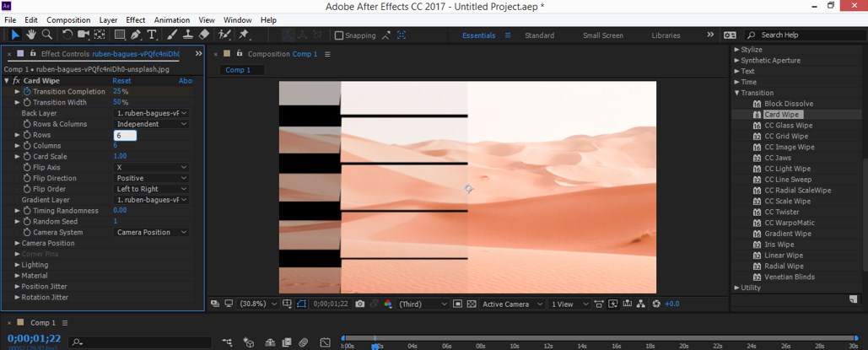Image resolution: width=868 pixels, height=350 pixels.
Task: Select the Pan Behind anchor point tool
Action: tap(100, 35)
